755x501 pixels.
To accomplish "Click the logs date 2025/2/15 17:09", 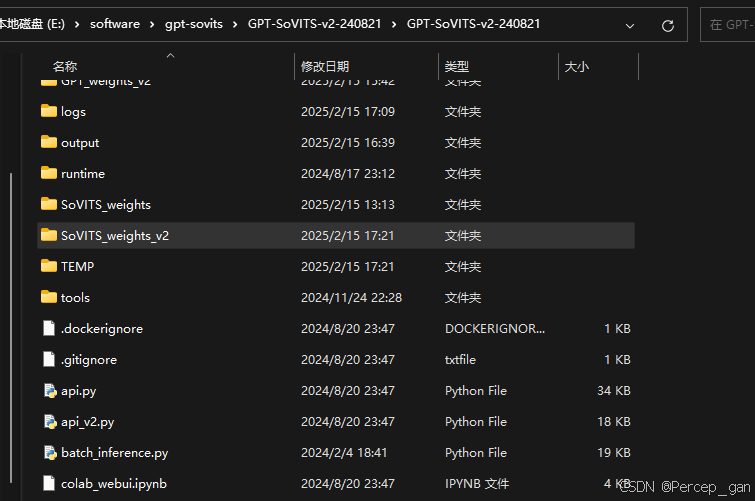I will click(x=348, y=112).
